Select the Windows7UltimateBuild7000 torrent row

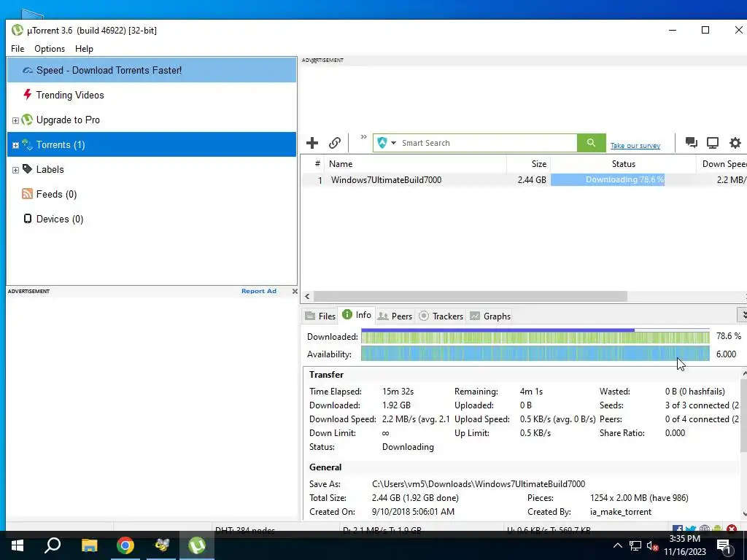click(x=524, y=180)
